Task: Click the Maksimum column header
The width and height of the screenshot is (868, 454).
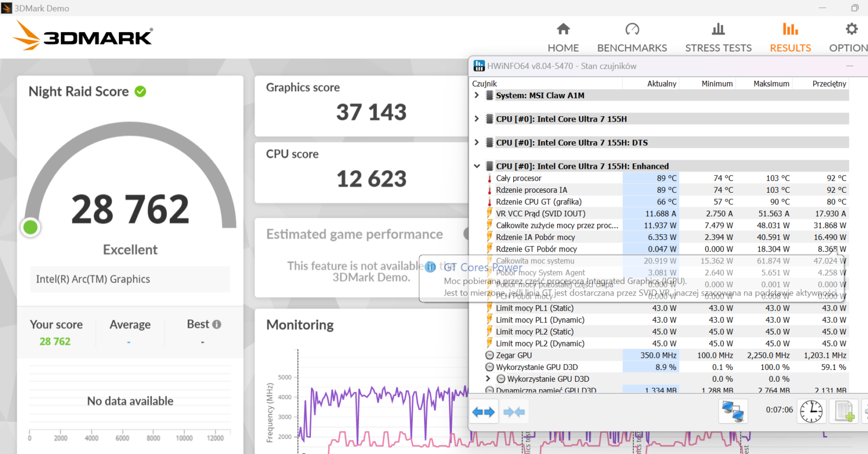Action: point(771,84)
